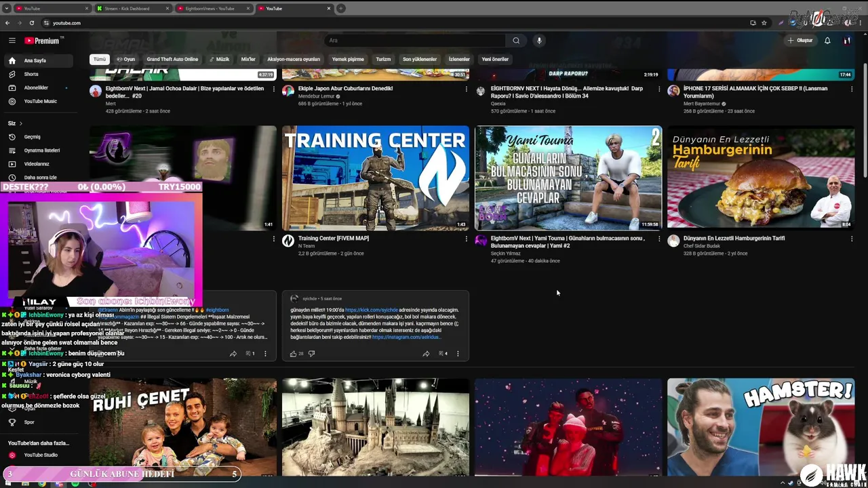Open the notifications bell

pos(827,41)
